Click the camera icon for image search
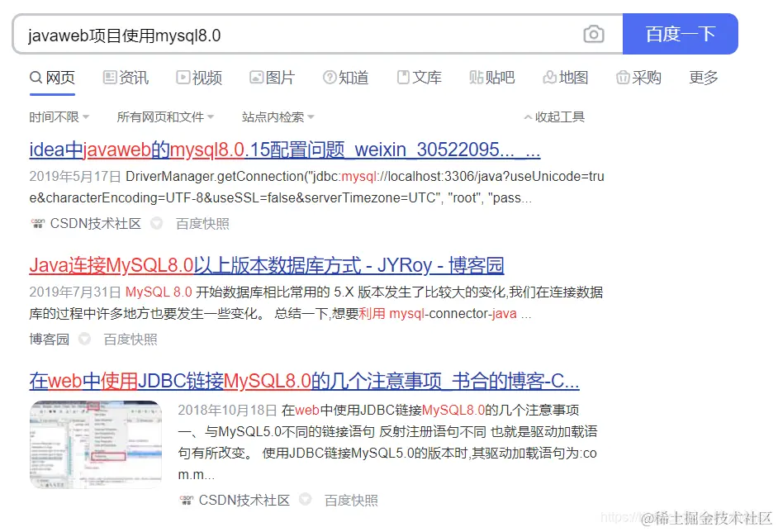The height and width of the screenshot is (532, 778). [x=594, y=34]
